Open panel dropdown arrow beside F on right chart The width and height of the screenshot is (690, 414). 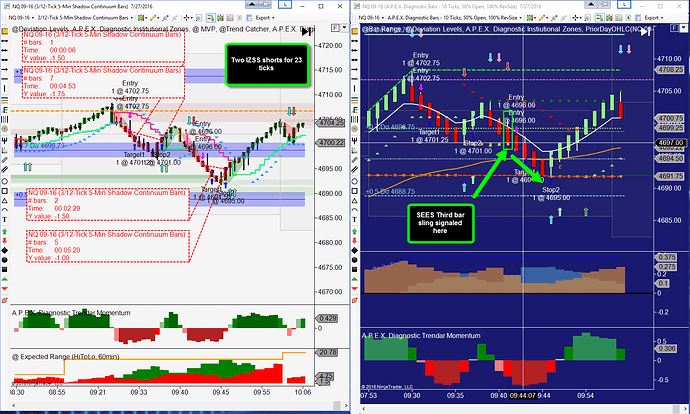683,28
